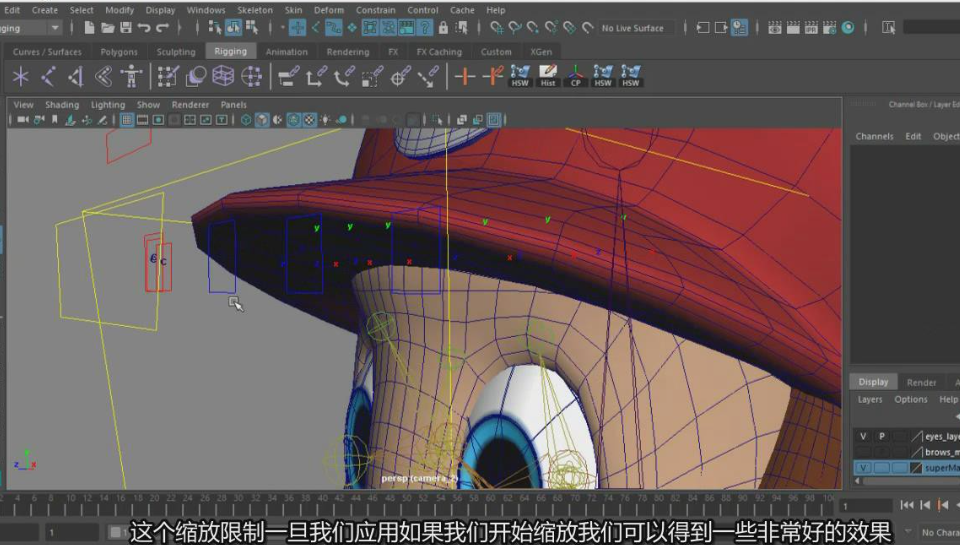
Task: Switch to the Display layer tab
Action: point(873,382)
